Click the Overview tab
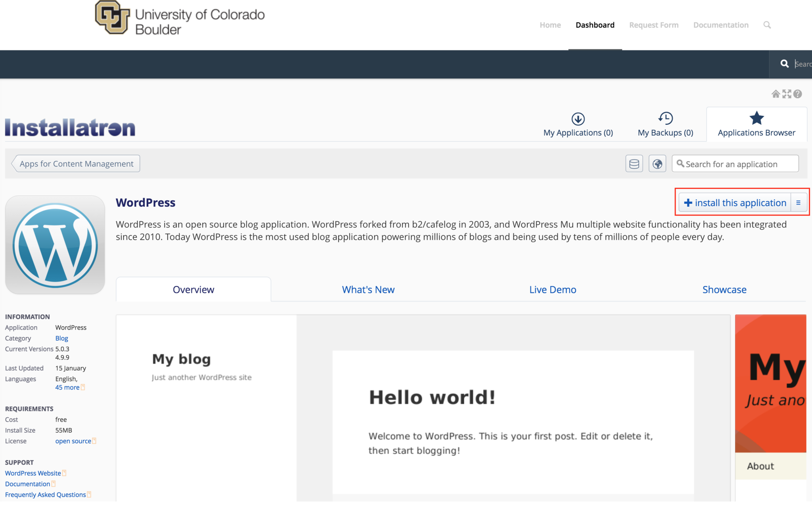The height and width of the screenshot is (506, 812). click(193, 288)
